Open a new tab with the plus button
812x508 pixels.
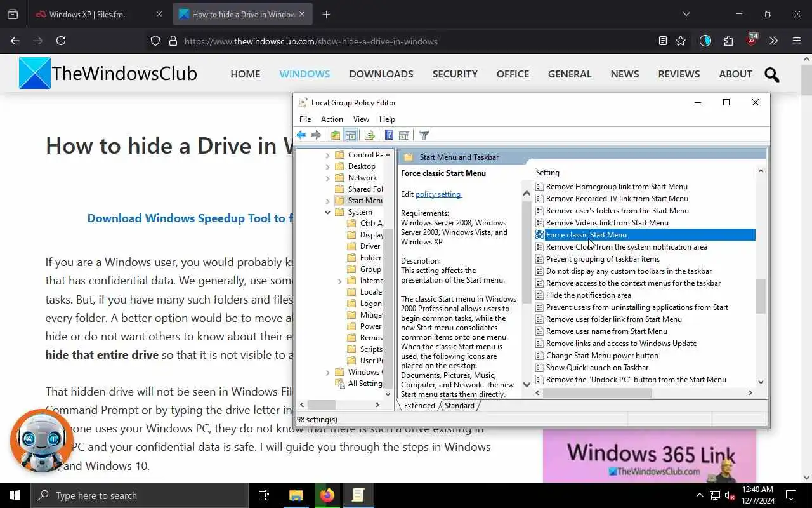pyautogui.click(x=326, y=14)
